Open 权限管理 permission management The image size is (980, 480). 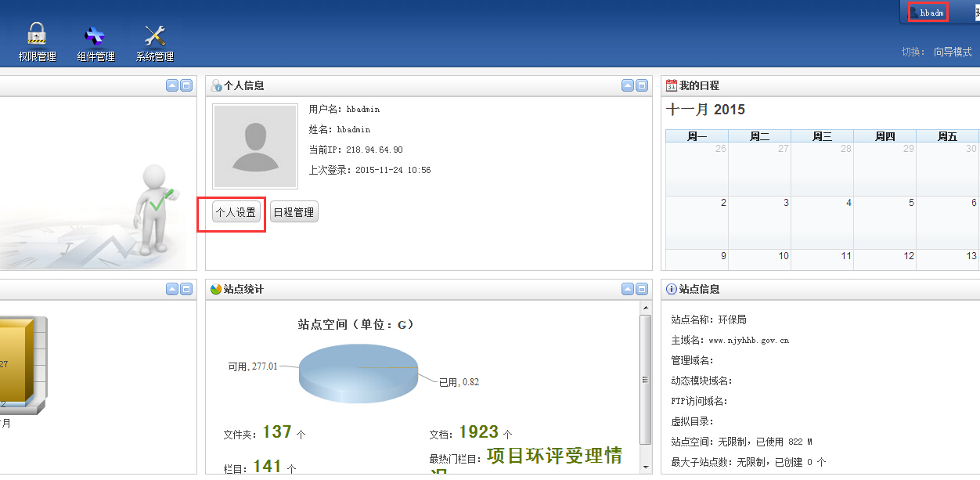(37, 42)
